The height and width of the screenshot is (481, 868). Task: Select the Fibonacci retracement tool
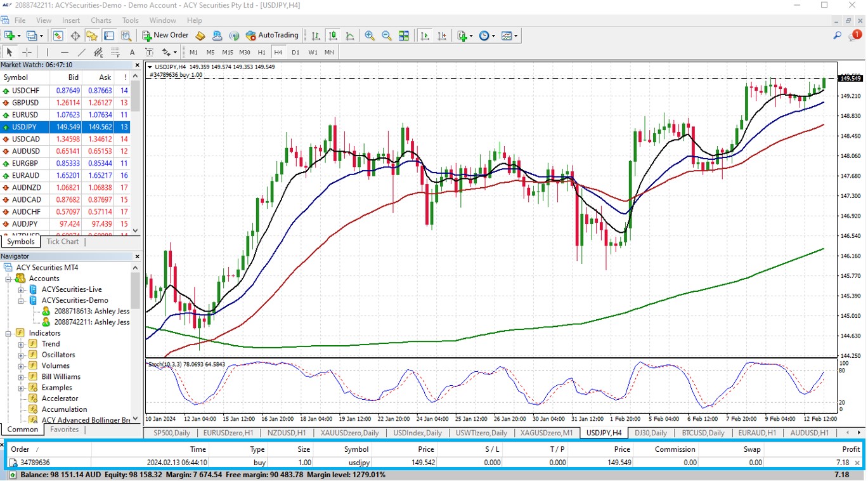coord(115,52)
